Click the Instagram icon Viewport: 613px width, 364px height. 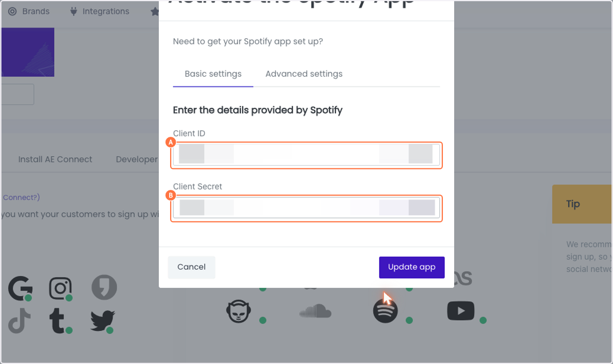pos(60,288)
